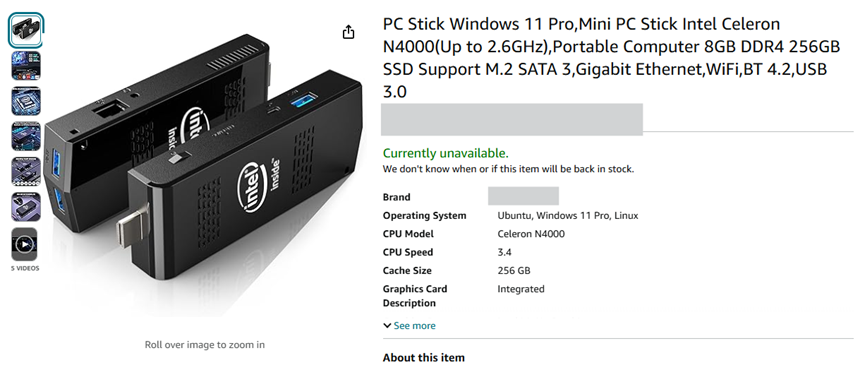The image size is (865, 365).
Task: Click the share icon above product image
Action: [348, 33]
